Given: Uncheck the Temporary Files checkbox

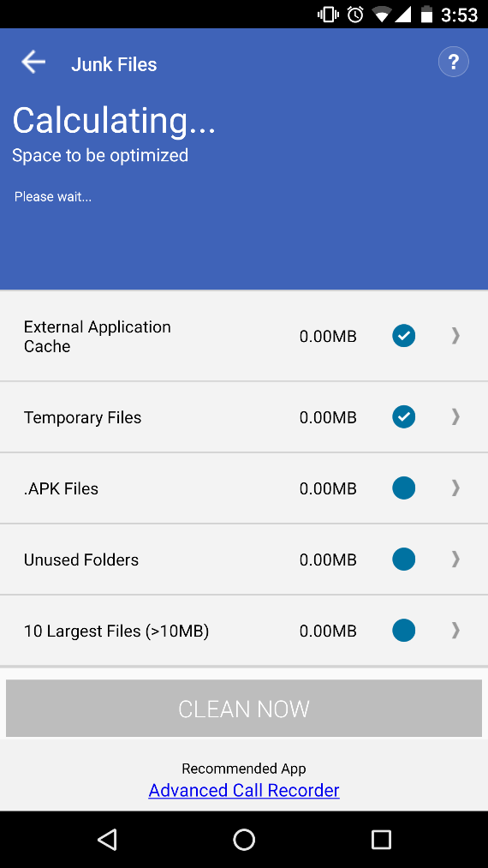Looking at the screenshot, I should tap(404, 416).
